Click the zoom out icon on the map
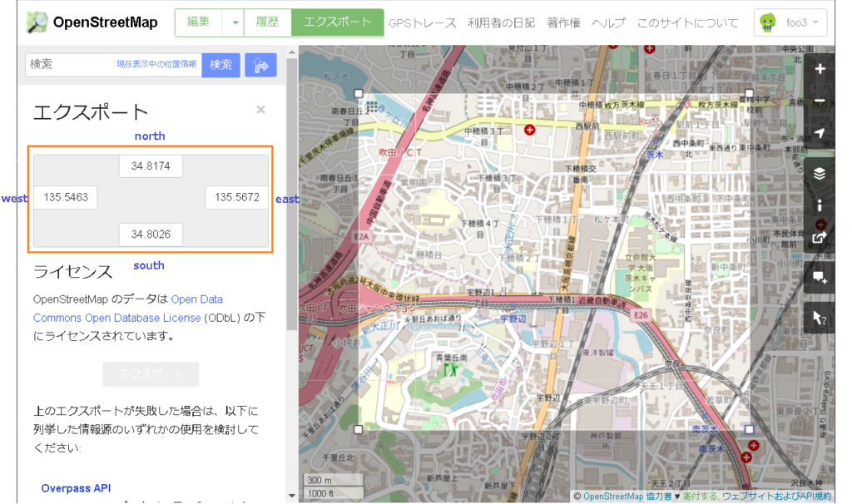This screenshot has width=852, height=504. coord(819,101)
